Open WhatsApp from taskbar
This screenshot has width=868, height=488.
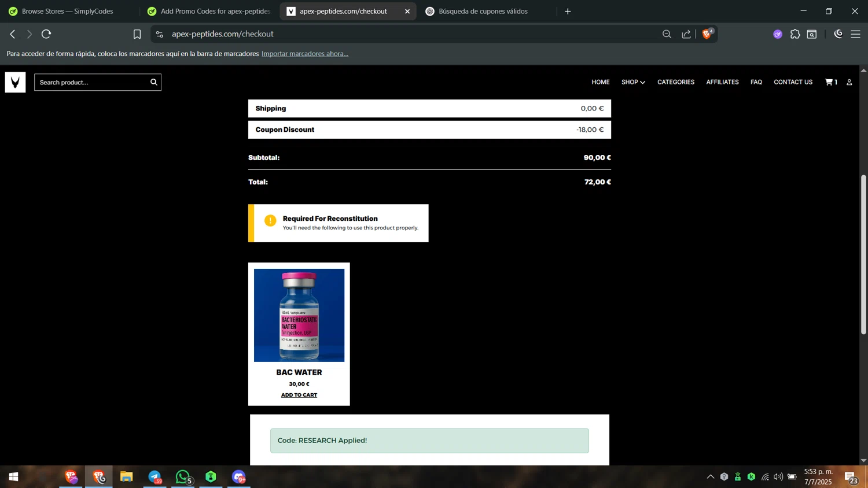point(183,477)
